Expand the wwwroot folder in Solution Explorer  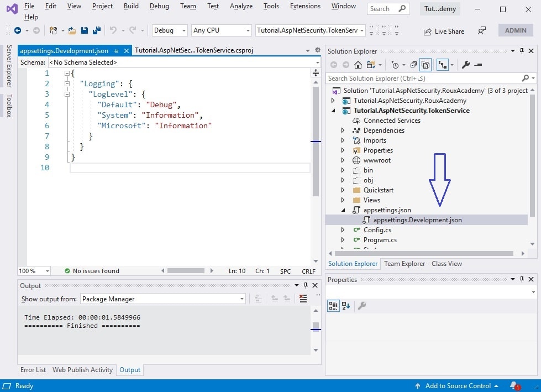click(343, 160)
